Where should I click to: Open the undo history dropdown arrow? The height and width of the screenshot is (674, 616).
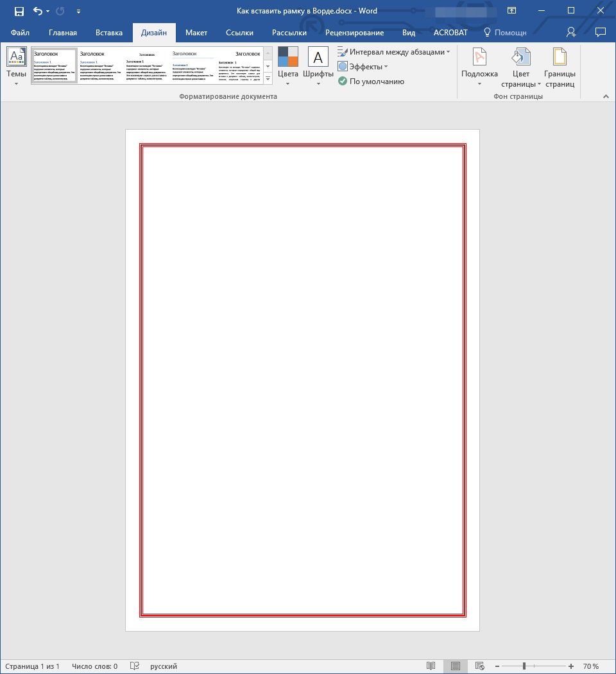(47, 11)
